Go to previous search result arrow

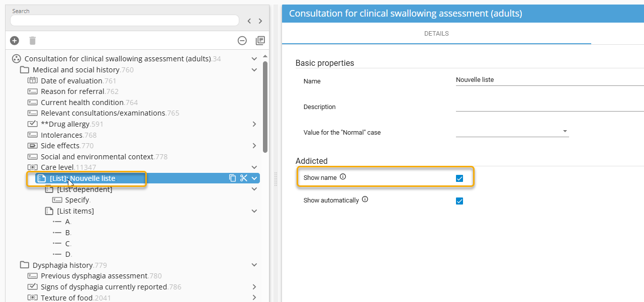pyautogui.click(x=249, y=21)
